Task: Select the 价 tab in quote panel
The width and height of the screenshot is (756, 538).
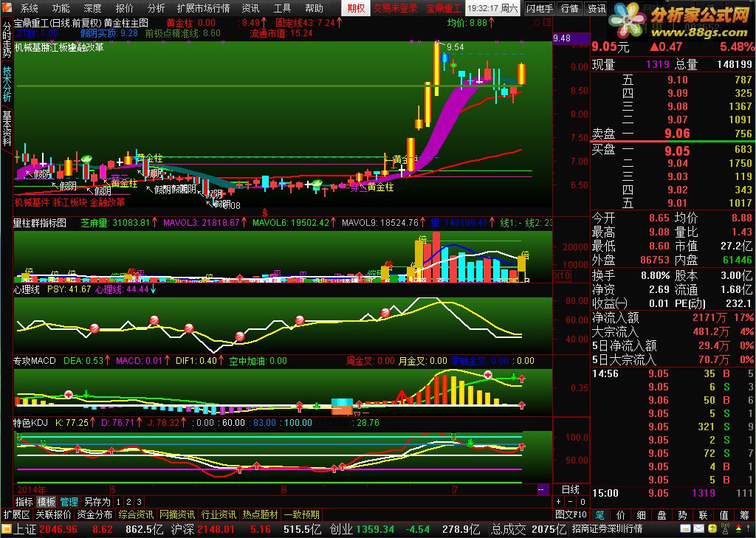Action: (620, 515)
